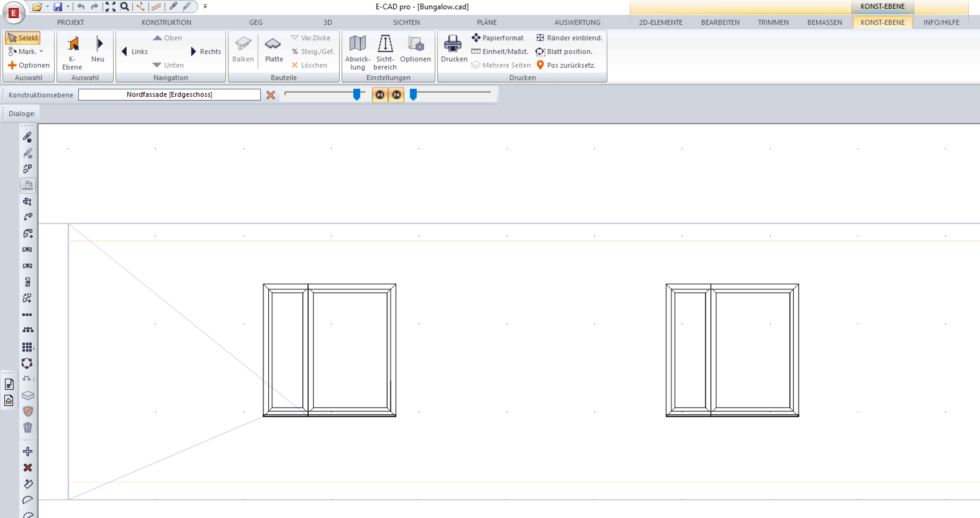Click the trash can icon in sidebar
This screenshot has height=518, width=980.
tap(28, 427)
